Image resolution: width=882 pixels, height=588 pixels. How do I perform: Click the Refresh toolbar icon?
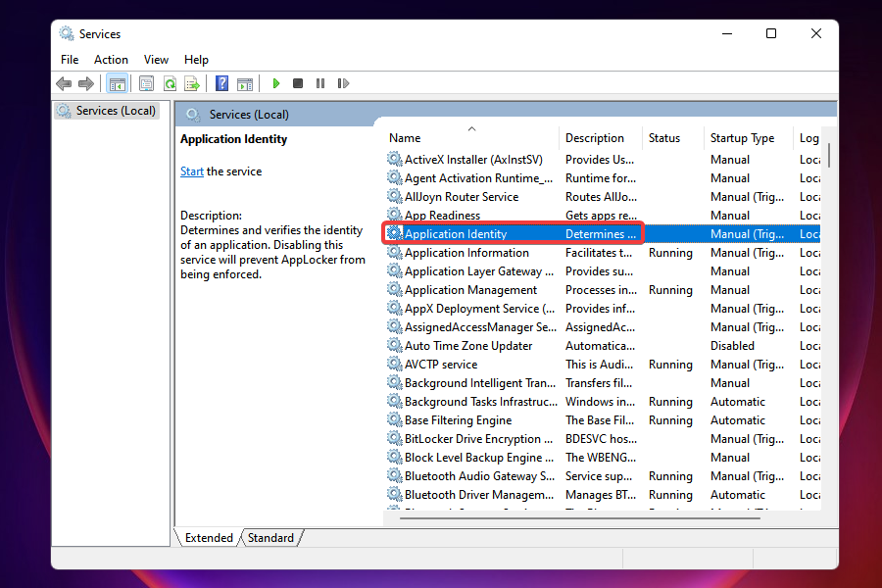coord(170,84)
